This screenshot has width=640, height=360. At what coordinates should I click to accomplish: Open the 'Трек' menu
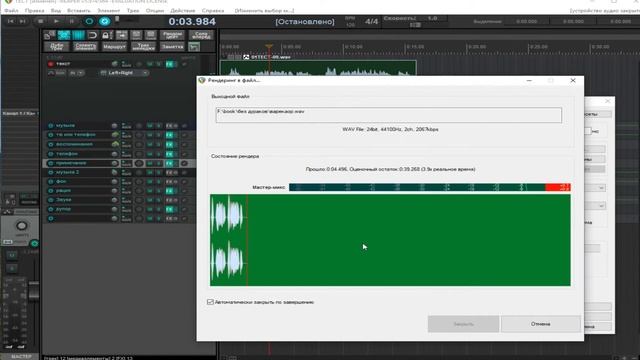point(133,10)
